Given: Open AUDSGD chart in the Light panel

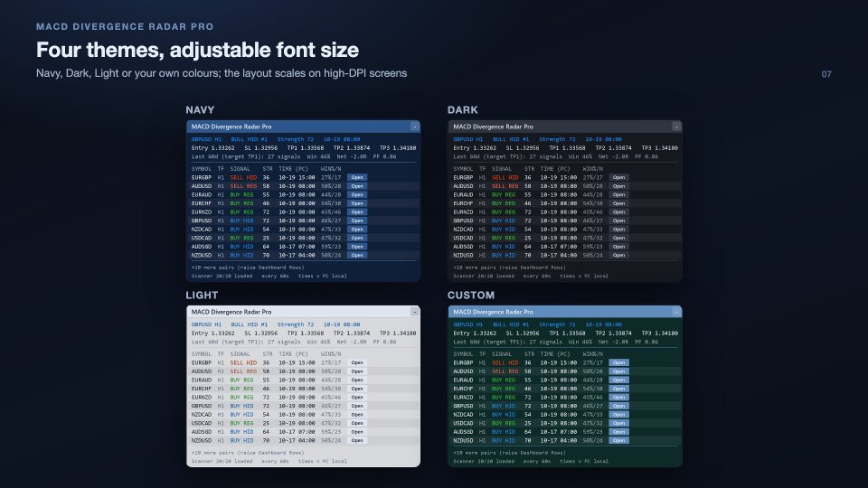Looking at the screenshot, I should [x=357, y=432].
